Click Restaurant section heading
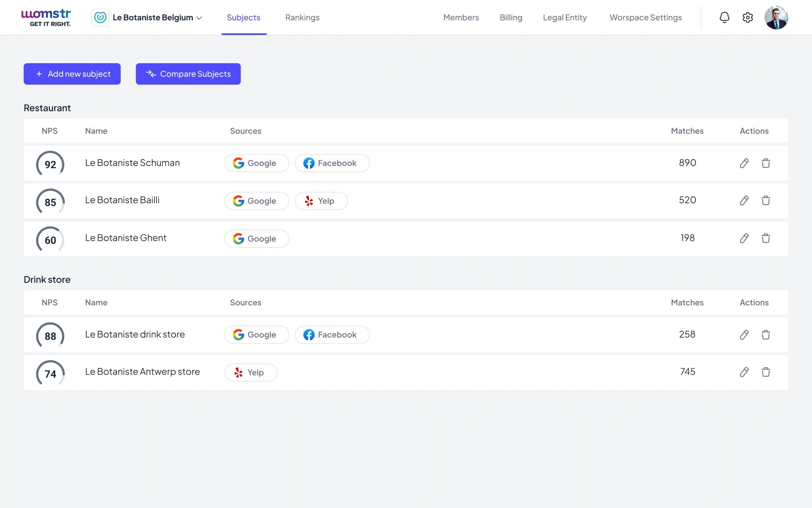 pyautogui.click(x=47, y=108)
